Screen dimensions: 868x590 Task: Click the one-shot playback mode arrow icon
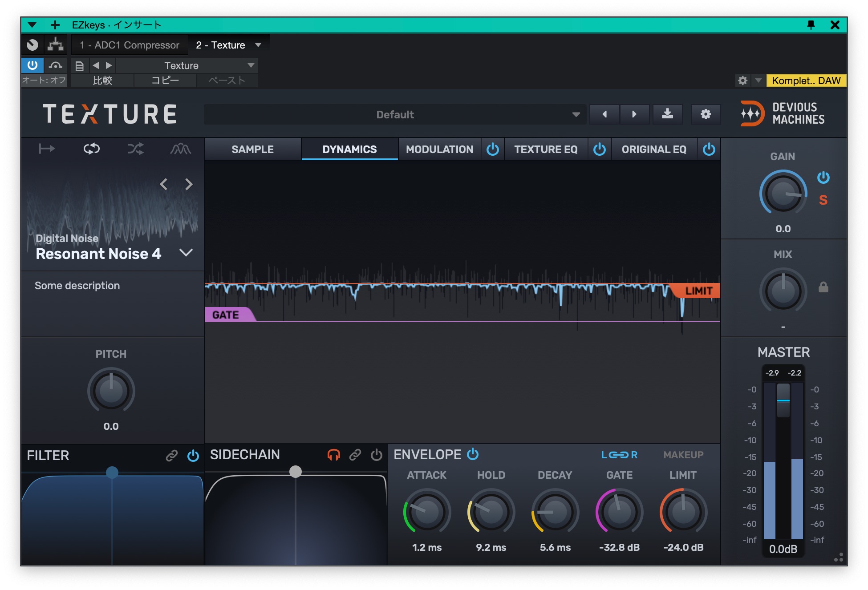point(47,149)
